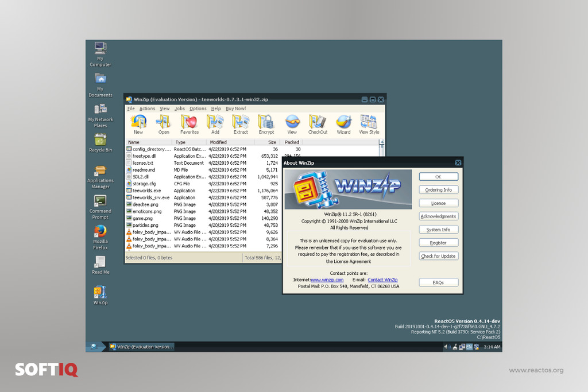This screenshot has height=392, width=588.
Task: Launch the WinZip desktop icon
Action: pos(100,296)
